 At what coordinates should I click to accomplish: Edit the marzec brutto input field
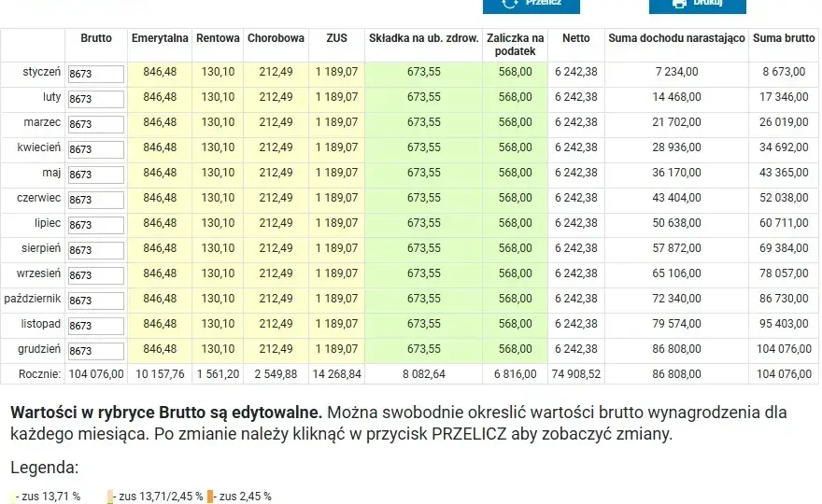[96, 124]
